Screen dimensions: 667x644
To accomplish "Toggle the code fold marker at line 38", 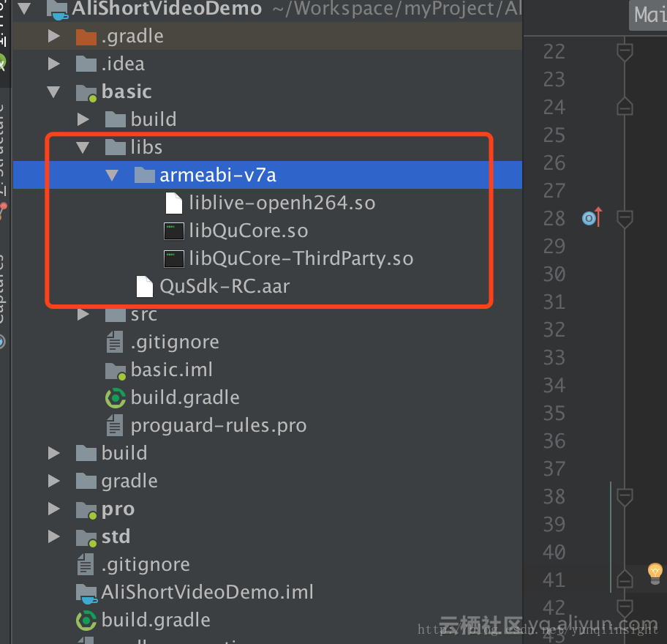I will tap(625, 497).
